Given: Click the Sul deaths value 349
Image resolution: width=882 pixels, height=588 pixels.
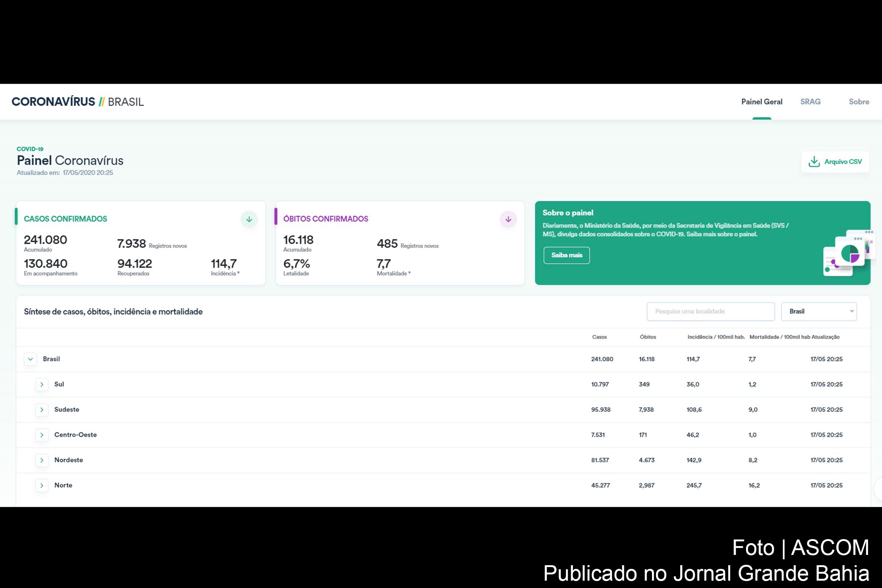Looking at the screenshot, I should (x=644, y=384).
